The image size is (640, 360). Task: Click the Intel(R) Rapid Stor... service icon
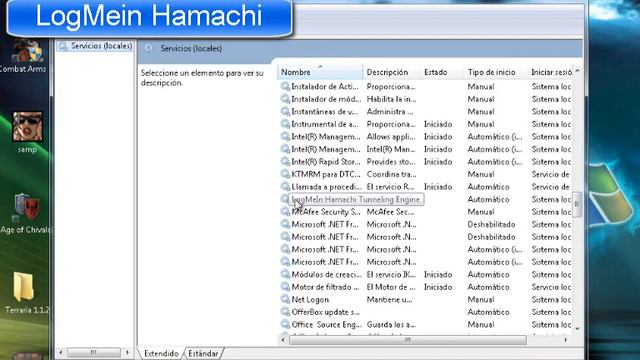[285, 162]
